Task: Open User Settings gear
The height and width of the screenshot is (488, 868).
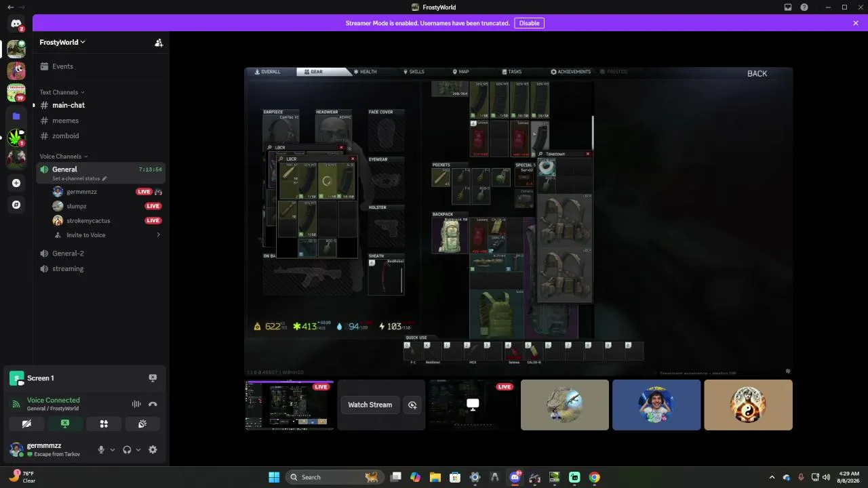Action: coord(153,449)
